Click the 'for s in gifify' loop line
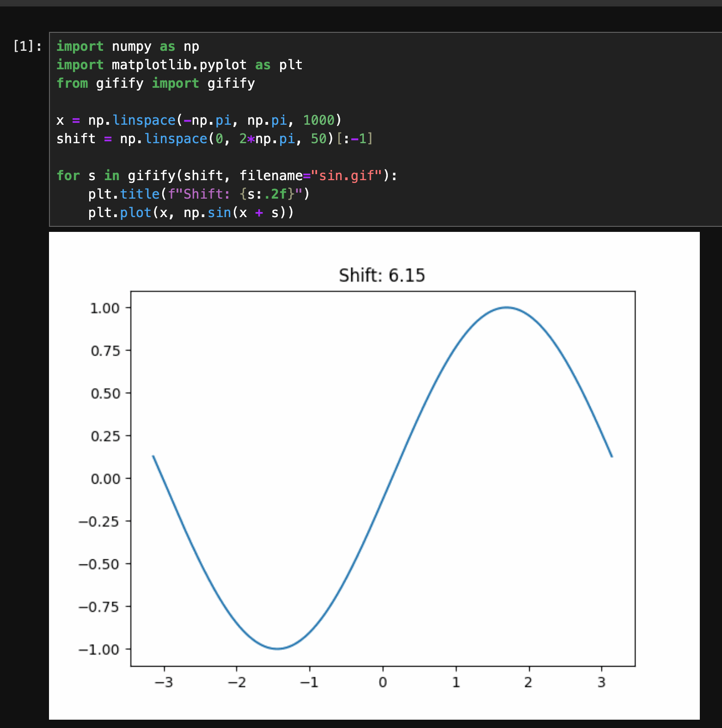The height and width of the screenshot is (728, 722). click(226, 176)
